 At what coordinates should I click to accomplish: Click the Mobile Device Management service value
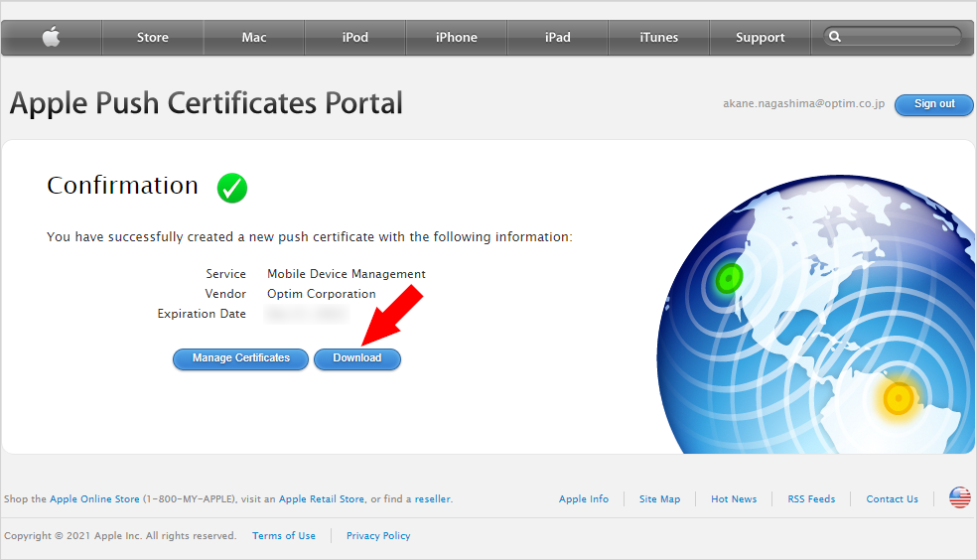tap(347, 274)
